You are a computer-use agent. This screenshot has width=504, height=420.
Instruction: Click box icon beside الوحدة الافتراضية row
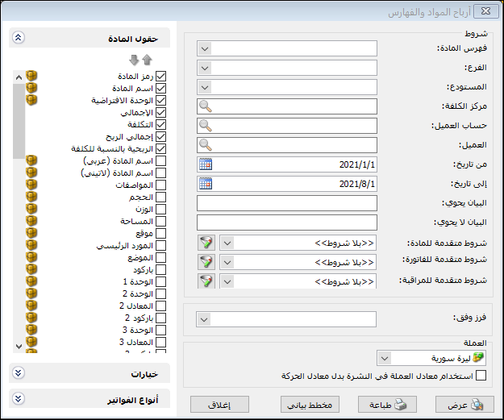pos(31,100)
